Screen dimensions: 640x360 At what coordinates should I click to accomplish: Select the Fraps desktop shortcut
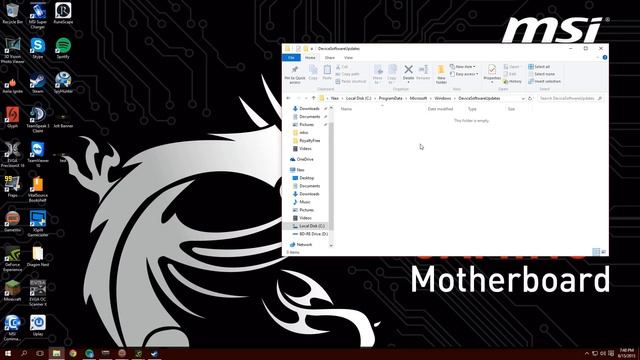click(x=12, y=187)
